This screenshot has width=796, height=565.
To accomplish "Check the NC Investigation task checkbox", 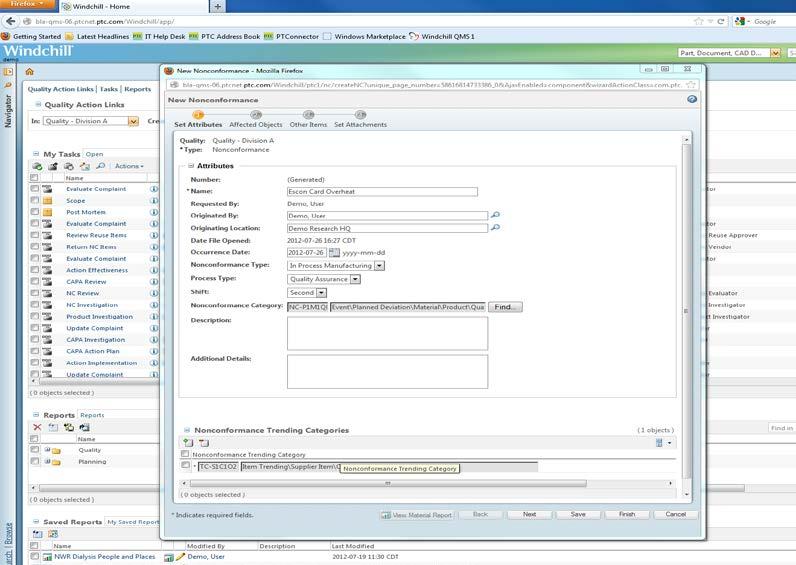I will click(35, 305).
